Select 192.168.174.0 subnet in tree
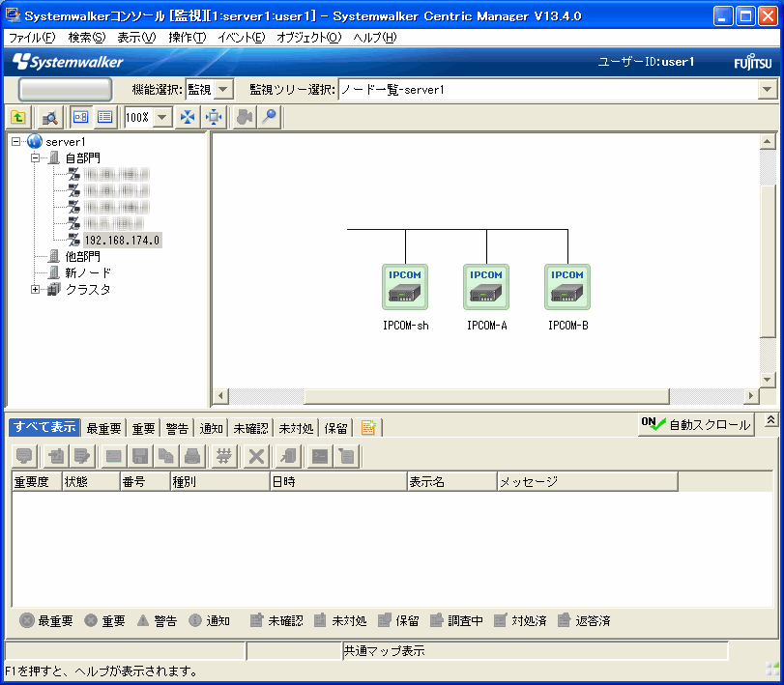 point(122,241)
